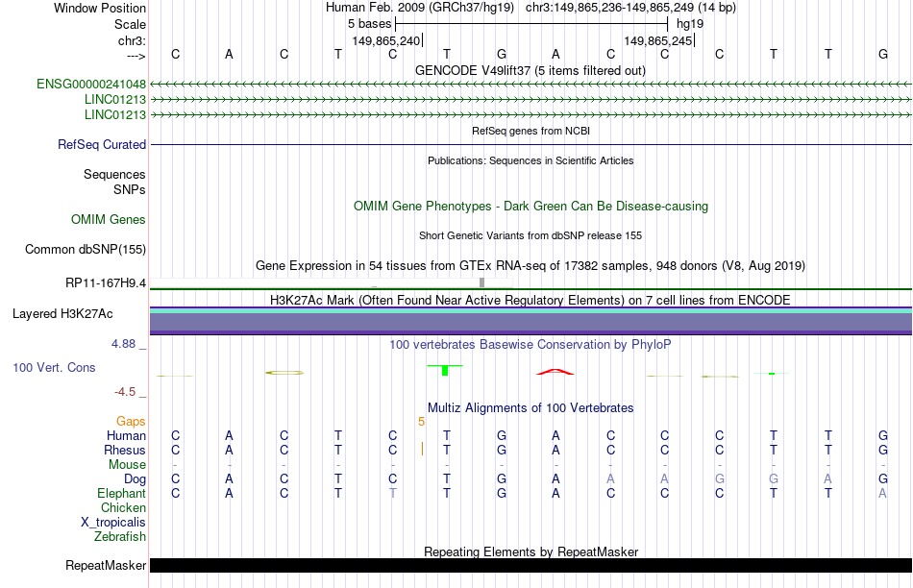The image size is (913, 588).
Task: Click the OMIM Gene Phenotypes green title
Action: pyautogui.click(x=531, y=207)
